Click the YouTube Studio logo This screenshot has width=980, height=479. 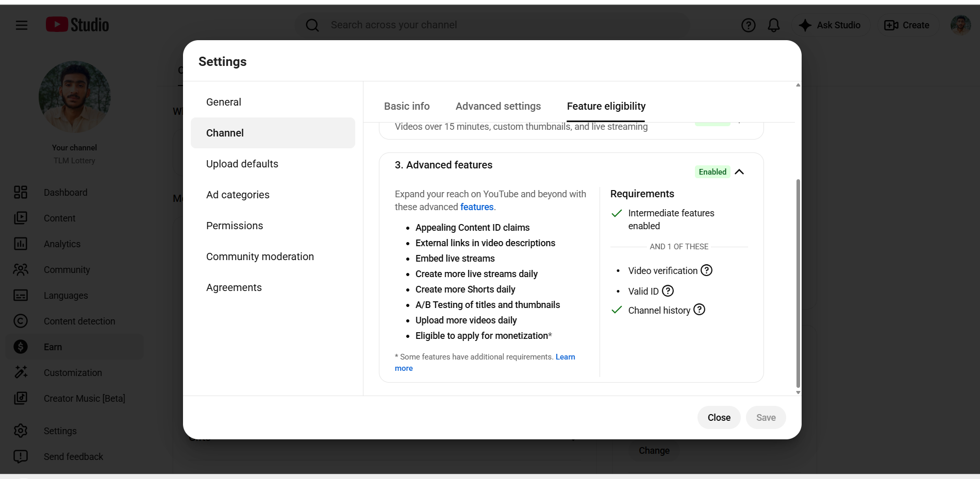(77, 25)
